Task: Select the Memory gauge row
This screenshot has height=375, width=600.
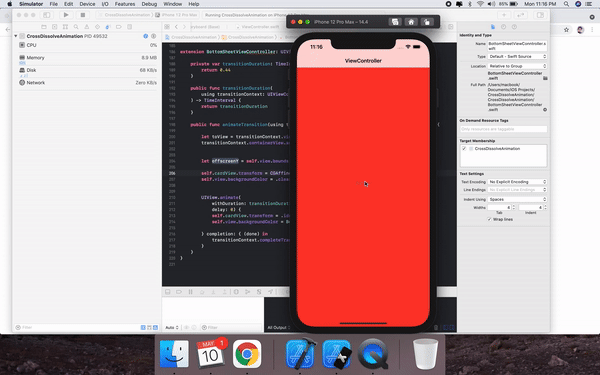Action: [88, 58]
